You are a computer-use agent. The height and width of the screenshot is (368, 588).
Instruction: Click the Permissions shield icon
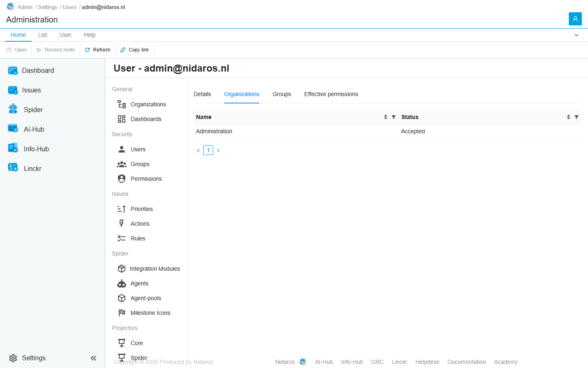(122, 179)
